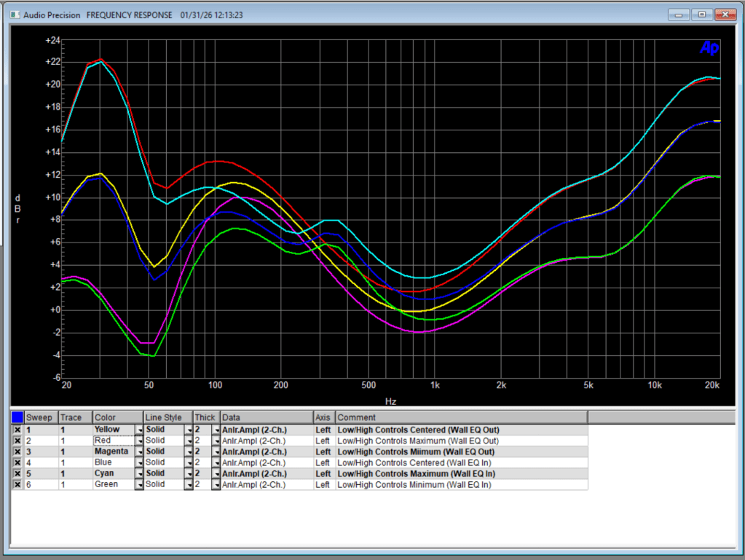Toggle visibility checkbox for sweep 3 Magenta
Image resolution: width=745 pixels, height=560 pixels.
click(17, 451)
